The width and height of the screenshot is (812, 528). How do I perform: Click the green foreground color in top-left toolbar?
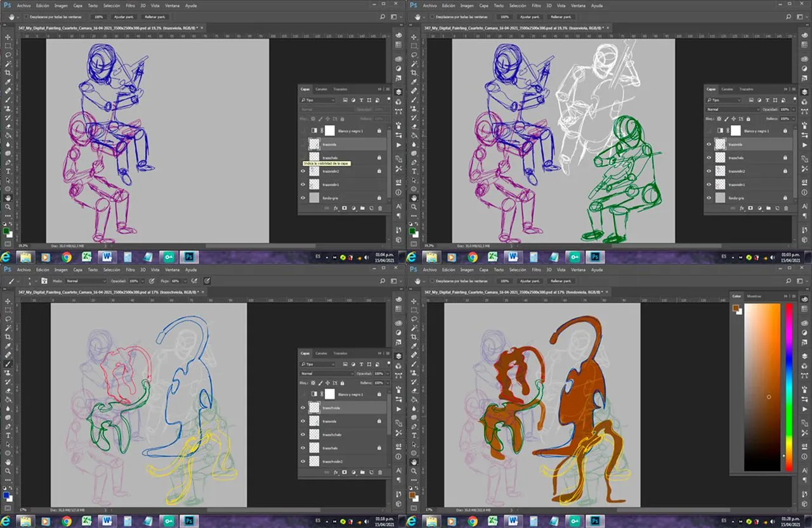[x=6, y=231]
